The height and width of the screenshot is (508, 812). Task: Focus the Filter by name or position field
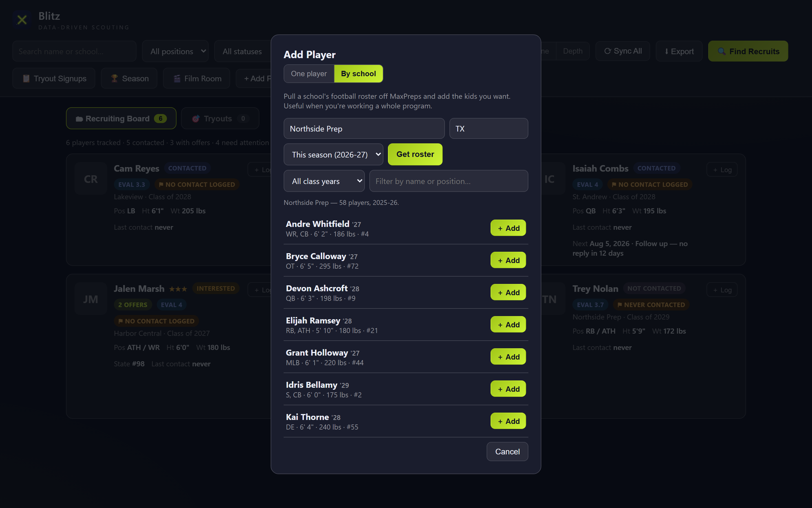[449, 181]
